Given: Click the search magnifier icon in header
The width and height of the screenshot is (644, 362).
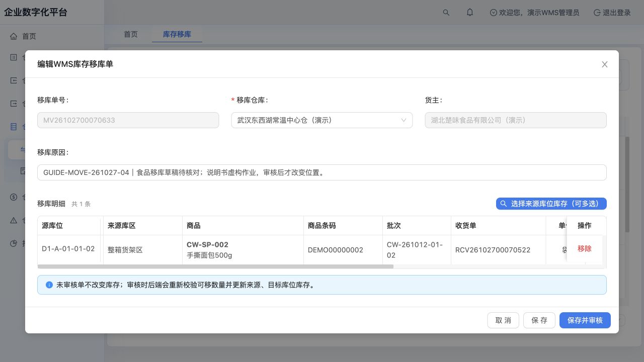Looking at the screenshot, I should pyautogui.click(x=446, y=13).
